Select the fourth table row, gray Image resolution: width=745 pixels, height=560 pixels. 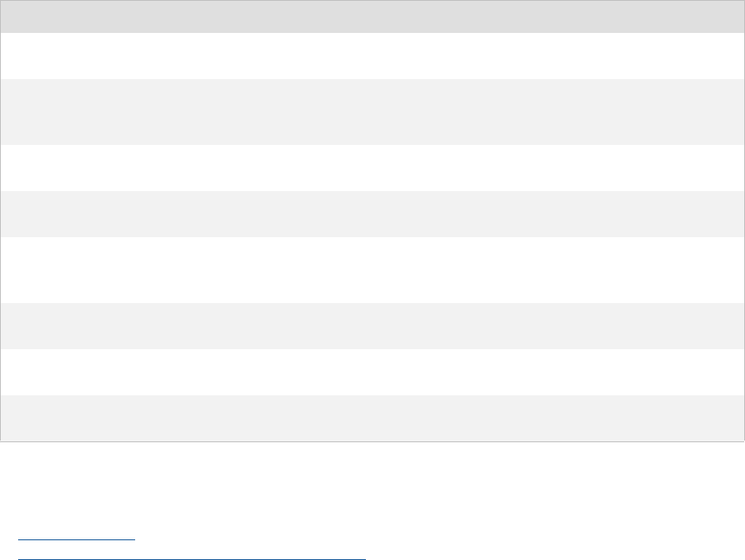[x=371, y=214]
